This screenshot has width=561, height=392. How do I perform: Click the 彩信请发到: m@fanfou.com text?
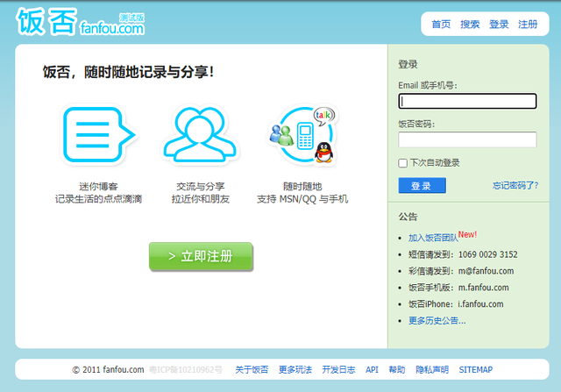tap(461, 271)
